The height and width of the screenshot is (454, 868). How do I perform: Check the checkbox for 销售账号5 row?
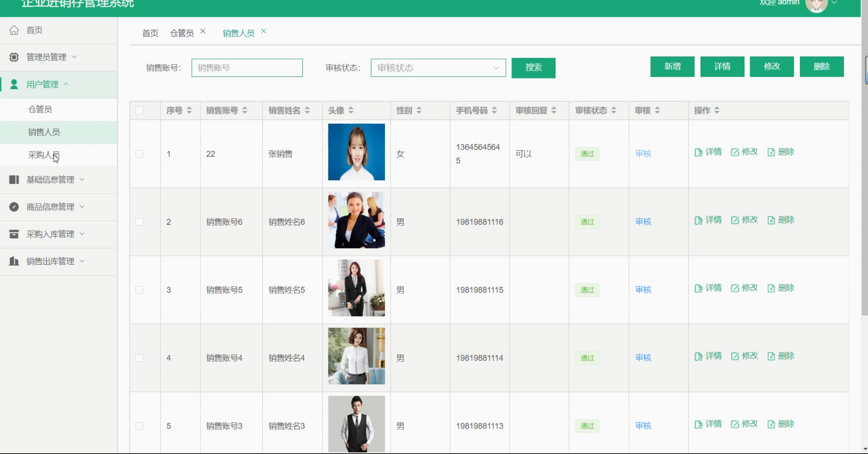click(139, 290)
